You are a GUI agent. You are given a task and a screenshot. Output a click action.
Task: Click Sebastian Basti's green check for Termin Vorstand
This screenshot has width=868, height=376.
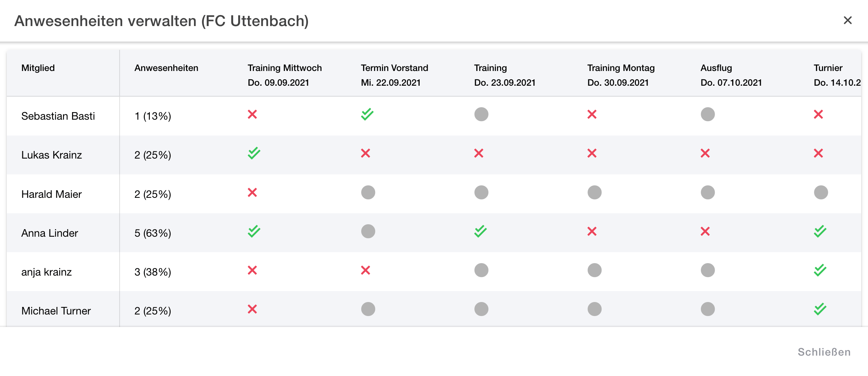coord(367,114)
